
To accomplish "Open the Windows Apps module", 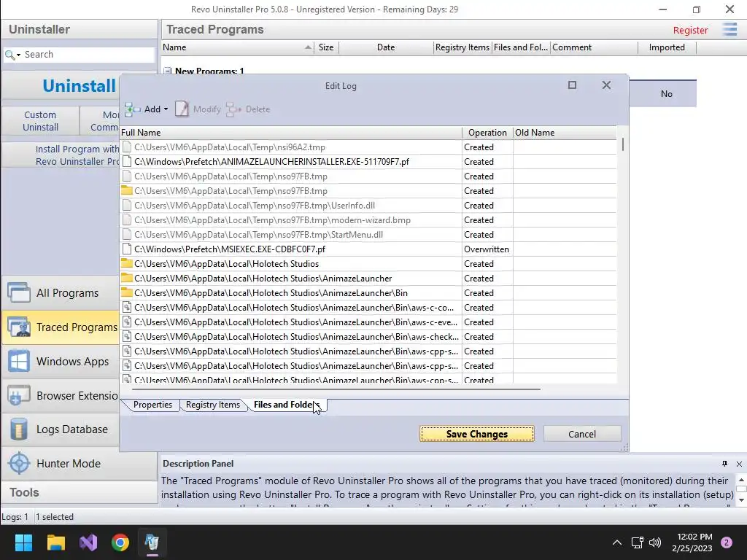I will pyautogui.click(x=61, y=362).
